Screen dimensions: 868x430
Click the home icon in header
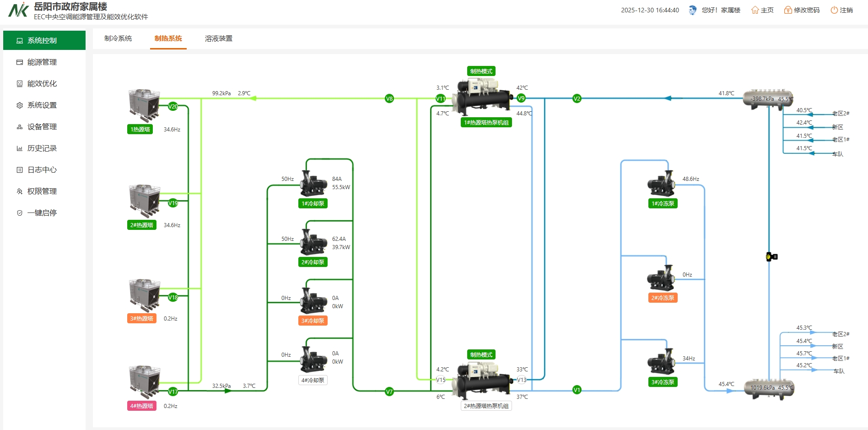coord(755,10)
